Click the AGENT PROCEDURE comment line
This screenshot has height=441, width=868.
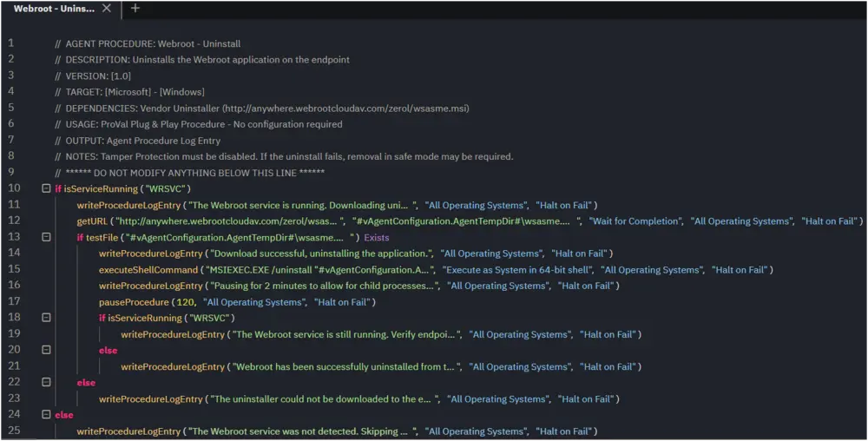pyautogui.click(x=148, y=43)
